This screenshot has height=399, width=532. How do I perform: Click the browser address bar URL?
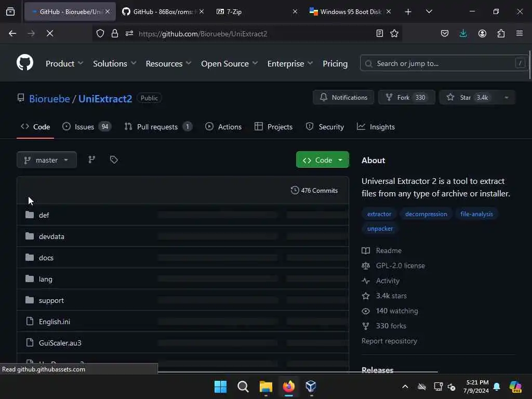tap(203, 34)
